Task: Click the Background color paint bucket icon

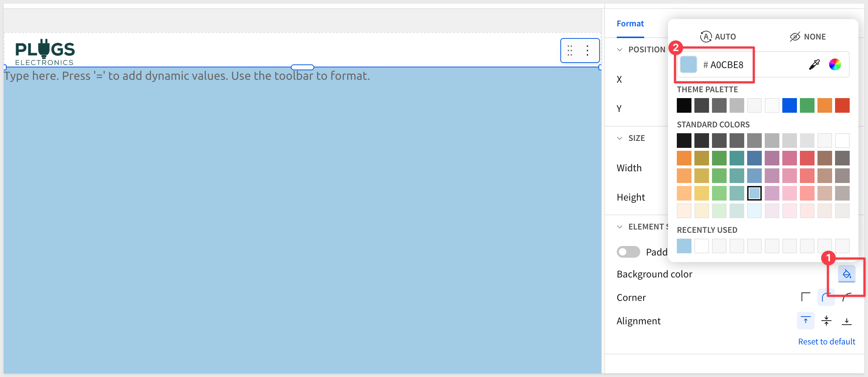Action: click(846, 274)
